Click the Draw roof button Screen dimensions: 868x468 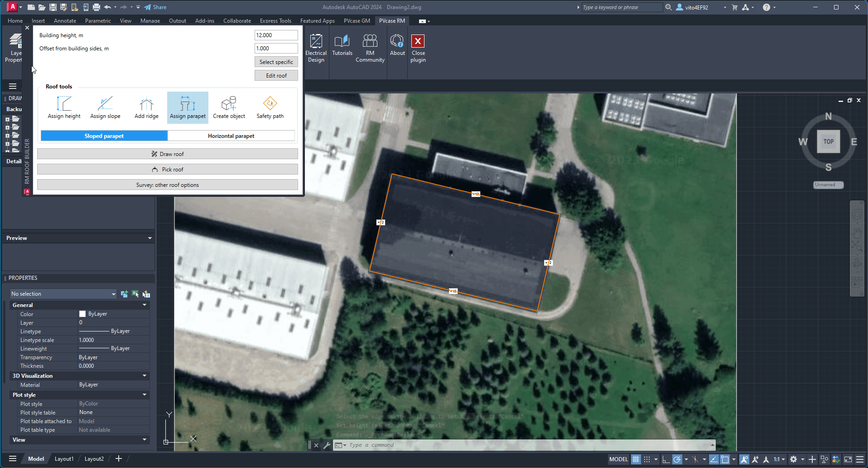click(x=168, y=154)
